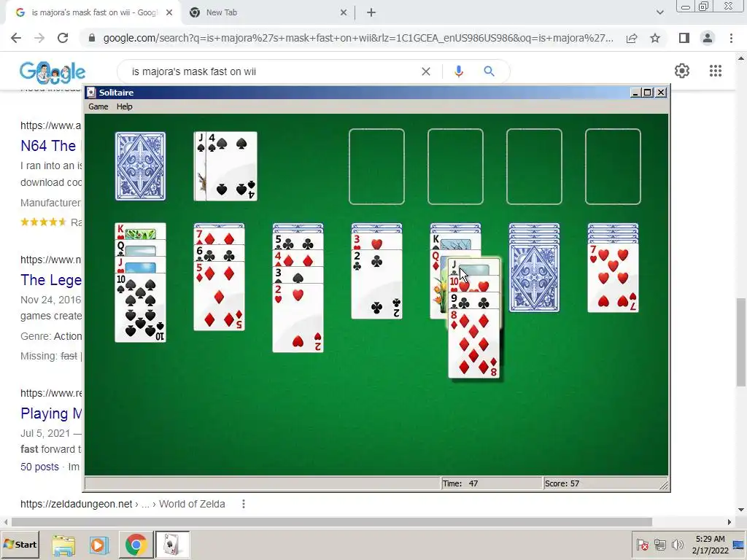Open options for zeldadungeon.net result

click(x=244, y=504)
